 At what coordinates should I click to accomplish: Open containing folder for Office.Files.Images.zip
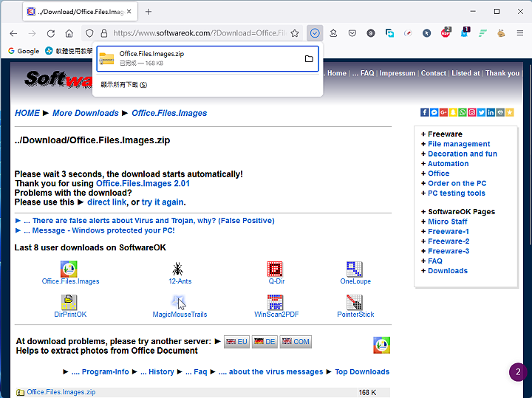(309, 58)
